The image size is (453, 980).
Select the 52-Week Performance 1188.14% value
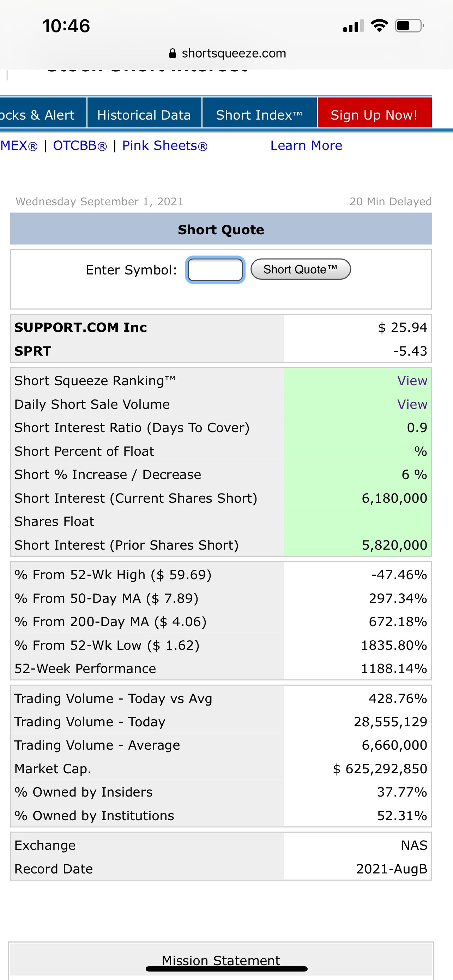click(394, 669)
